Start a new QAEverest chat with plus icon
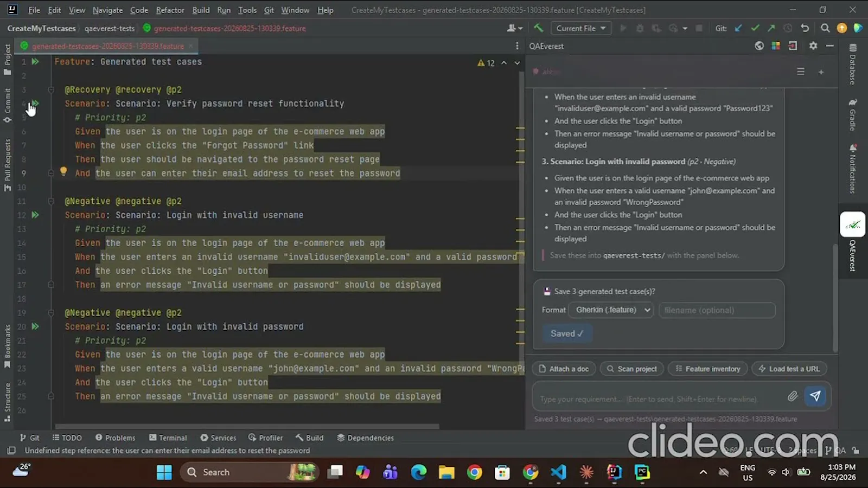Image resolution: width=868 pixels, height=488 pixels. (821, 72)
